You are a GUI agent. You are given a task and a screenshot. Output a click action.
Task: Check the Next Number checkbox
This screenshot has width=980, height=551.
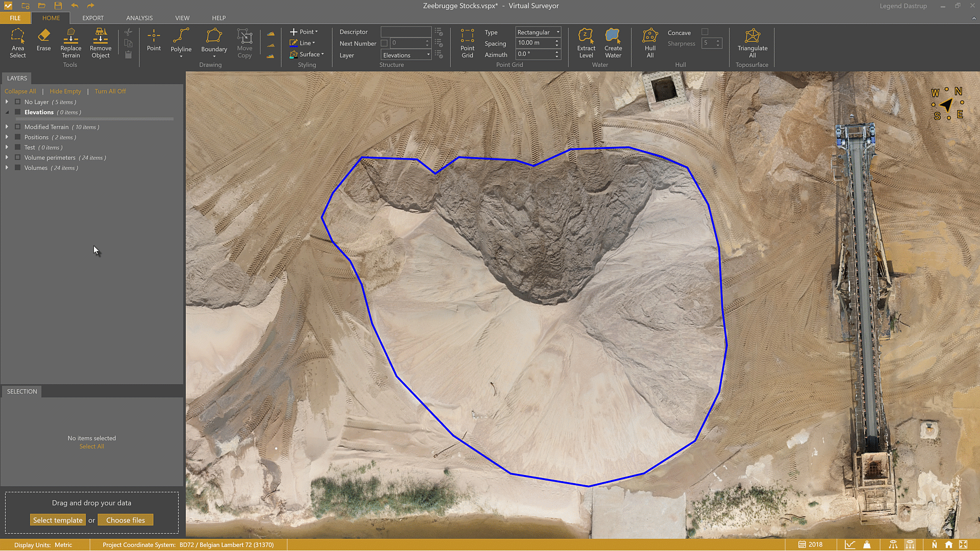[384, 43]
